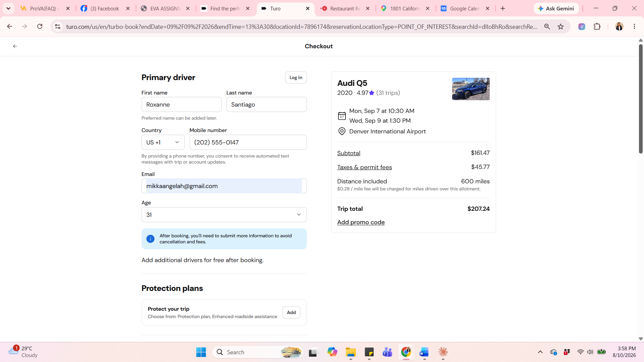The width and height of the screenshot is (644, 362).
Task: Click the Audi Q5 car thumbnail
Action: point(471,89)
